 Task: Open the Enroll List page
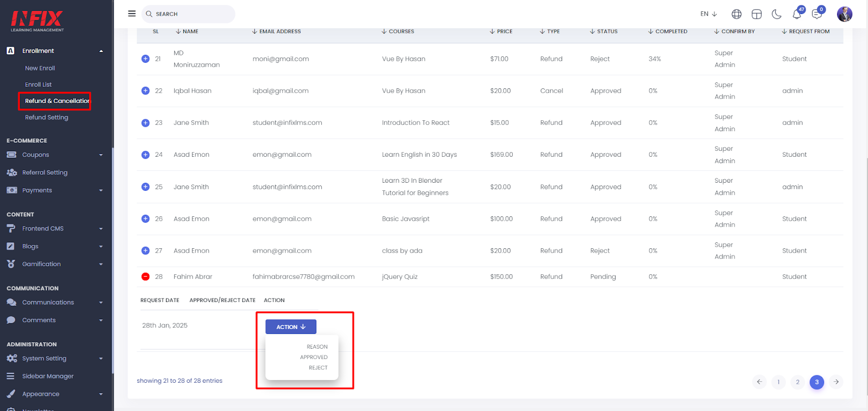(x=39, y=85)
